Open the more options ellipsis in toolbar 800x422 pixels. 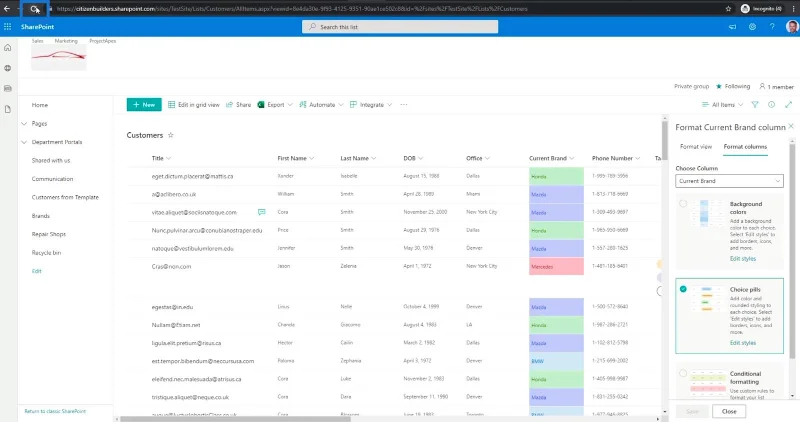(404, 105)
